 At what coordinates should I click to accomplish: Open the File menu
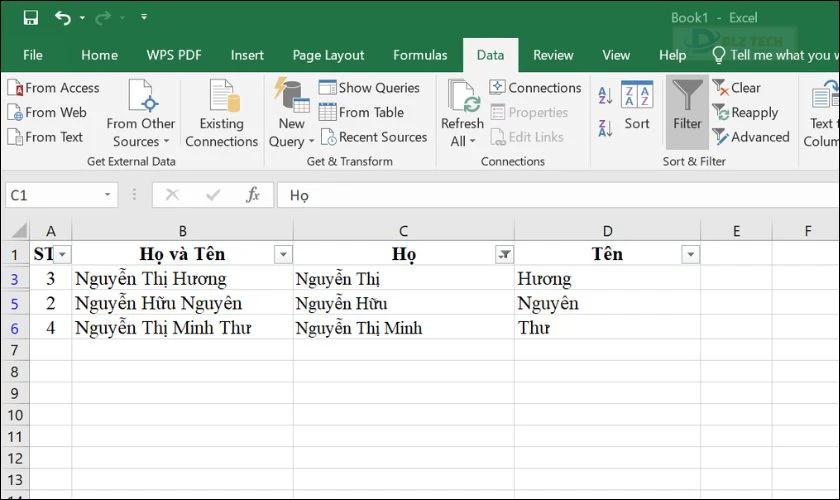[x=33, y=55]
